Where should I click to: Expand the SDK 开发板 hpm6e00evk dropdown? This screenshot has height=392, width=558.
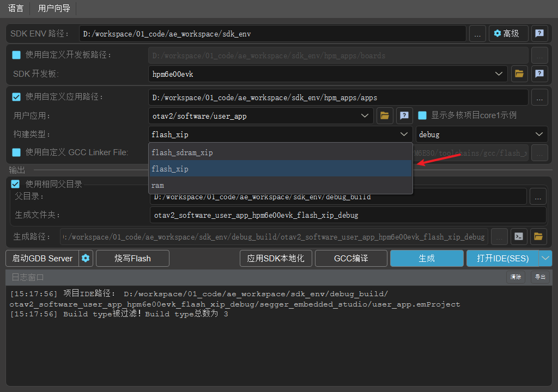pyautogui.click(x=327, y=74)
